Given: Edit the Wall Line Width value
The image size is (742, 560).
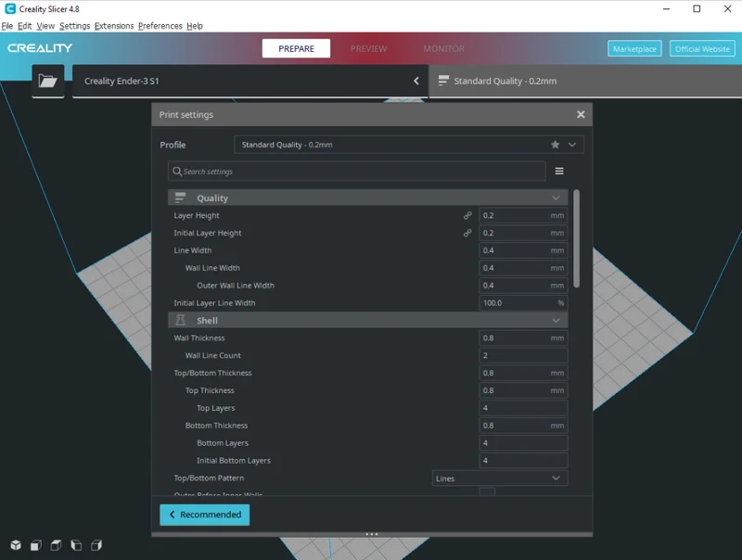Looking at the screenshot, I should coord(523,268).
